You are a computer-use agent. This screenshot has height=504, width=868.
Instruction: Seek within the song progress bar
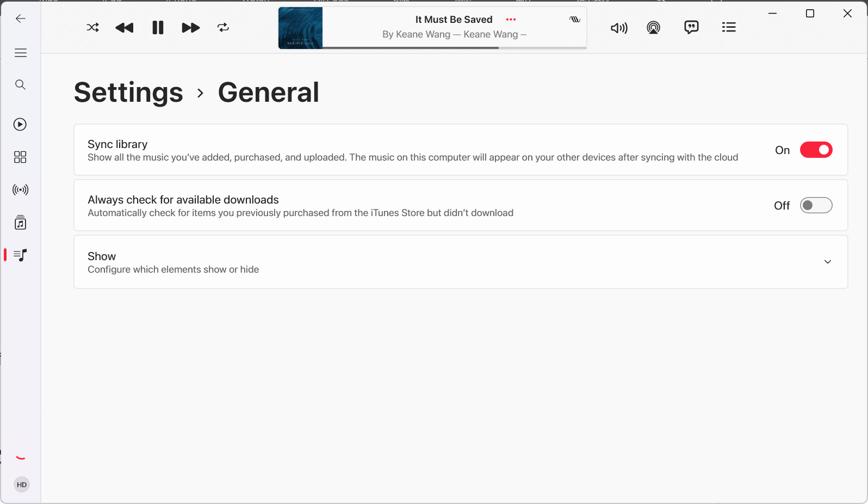[455, 48]
